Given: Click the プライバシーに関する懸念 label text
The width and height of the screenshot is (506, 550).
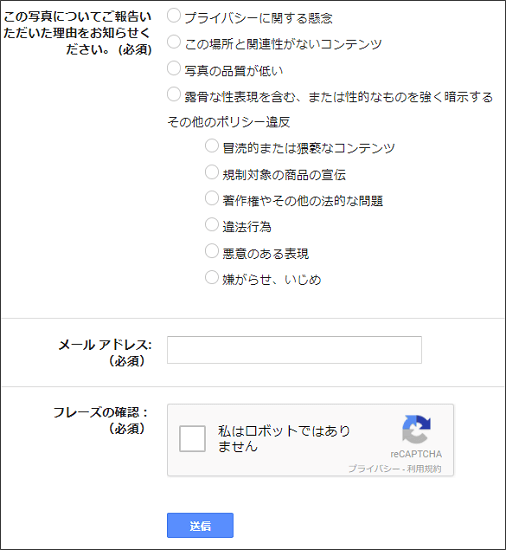Looking at the screenshot, I should click(258, 18).
